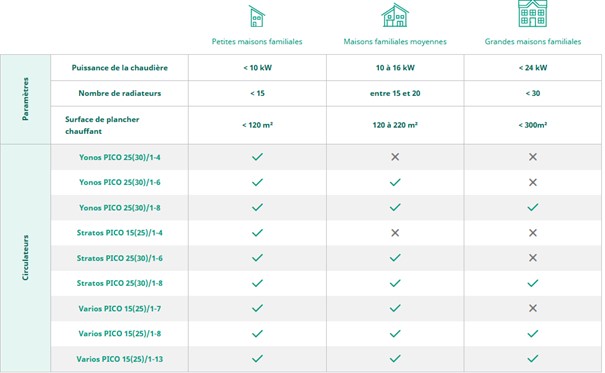Image resolution: width=605 pixels, height=373 pixels.
Task: Click checkmark for Yonos PICO 25(30)/1-8 large houses
Action: pos(533,208)
